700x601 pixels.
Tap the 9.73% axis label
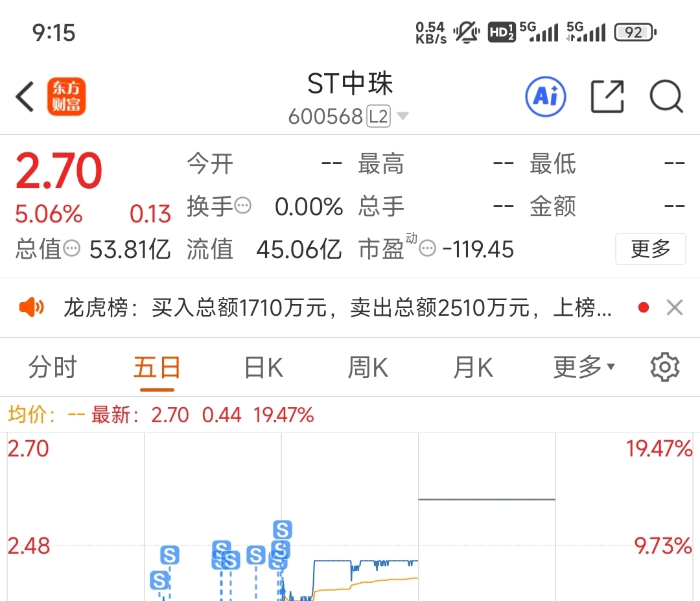[x=663, y=546]
